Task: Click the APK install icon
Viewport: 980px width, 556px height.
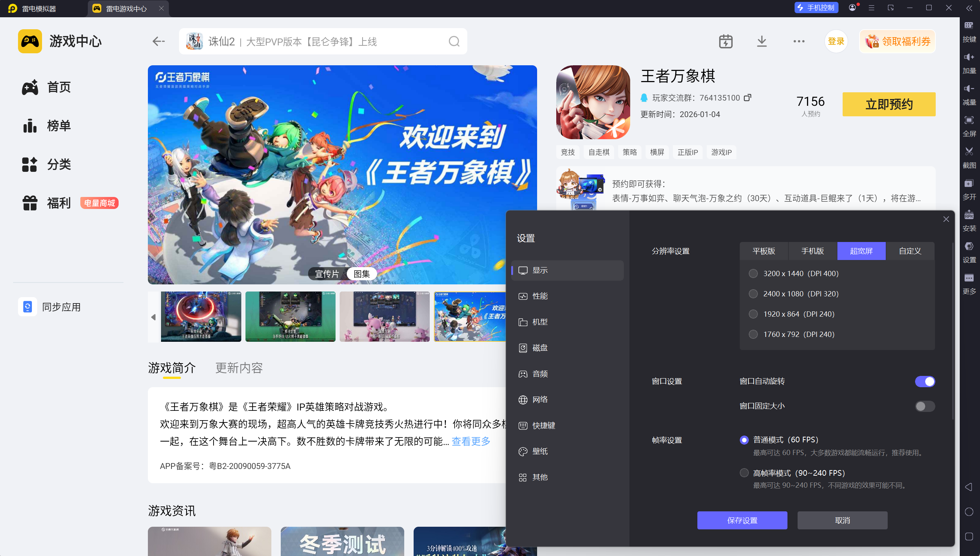Action: click(x=968, y=215)
